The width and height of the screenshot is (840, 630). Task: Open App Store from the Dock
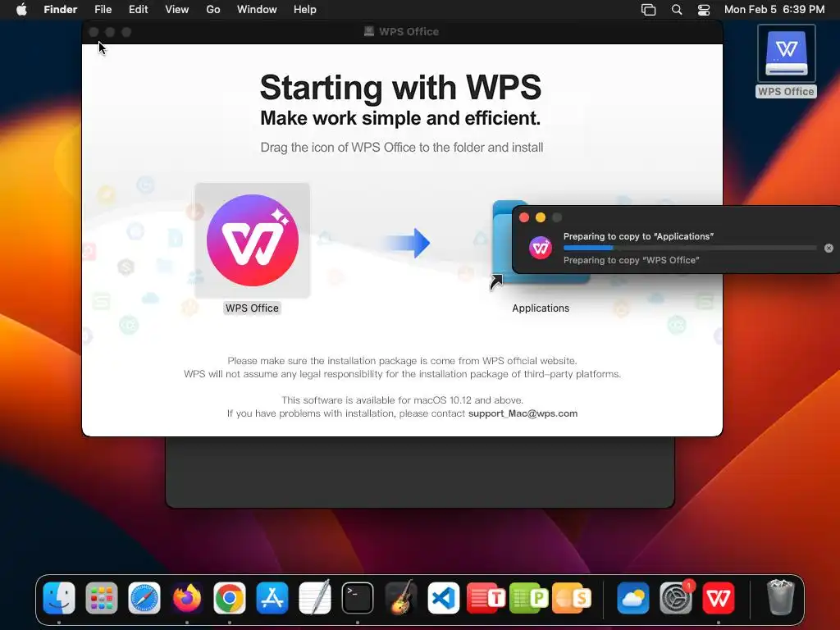click(272, 598)
